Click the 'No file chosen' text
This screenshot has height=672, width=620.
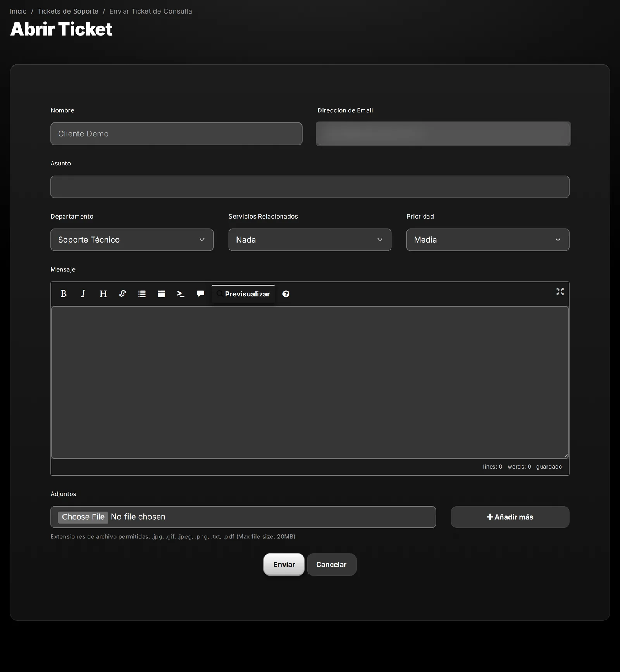coord(138,517)
